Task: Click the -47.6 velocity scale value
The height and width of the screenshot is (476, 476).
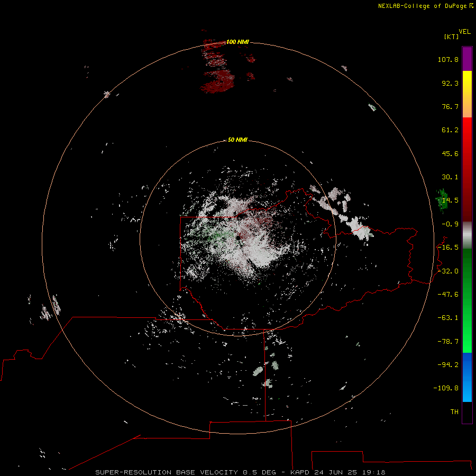Action: [x=448, y=295]
